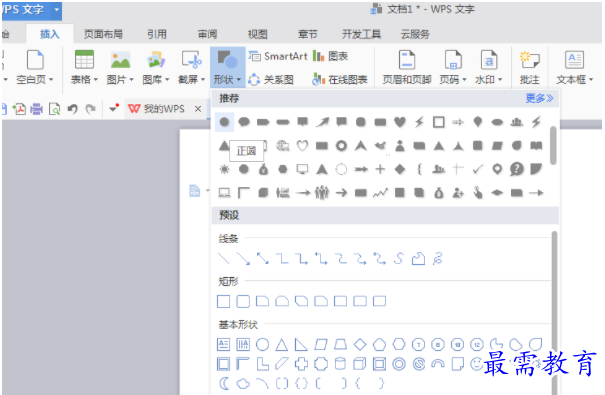
Task: Insert a 空白页 blank page
Action: (x=35, y=67)
